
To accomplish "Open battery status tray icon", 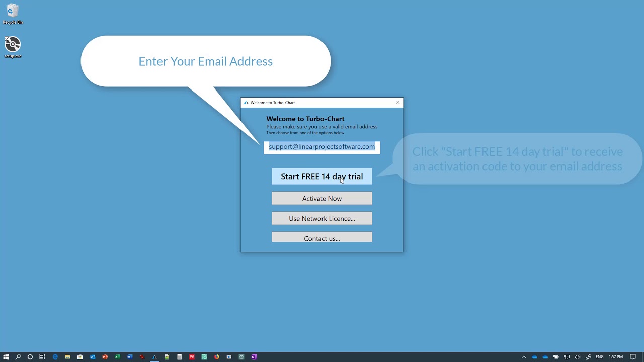I will tap(556, 357).
